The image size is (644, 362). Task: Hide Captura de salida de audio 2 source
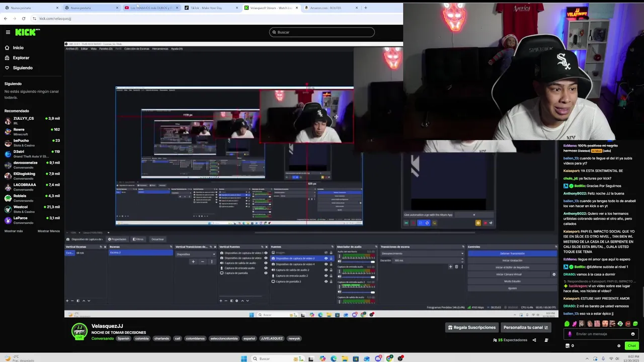pos(326,270)
